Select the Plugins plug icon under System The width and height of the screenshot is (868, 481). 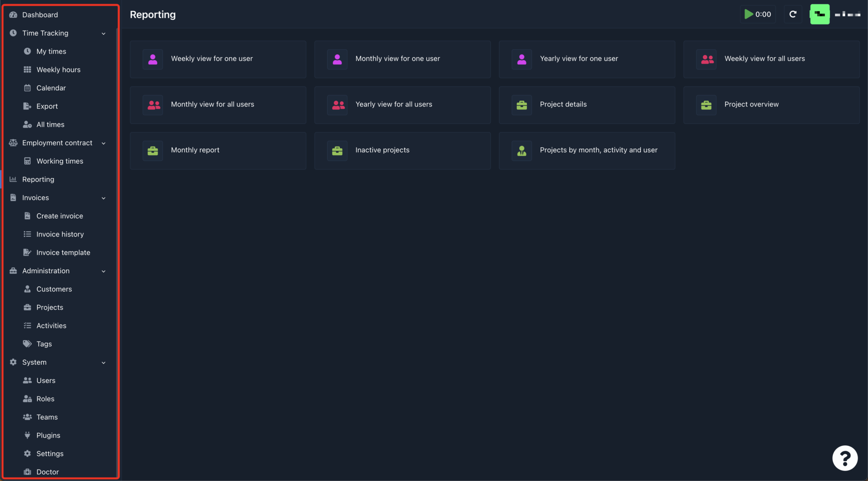click(27, 435)
